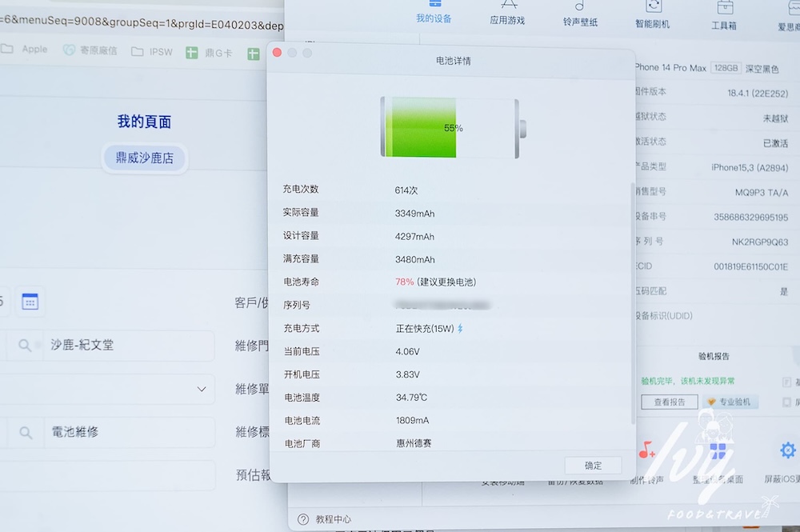Click the search icon beside 沙鹿-紀文堂
Viewport: 800px width, 532px height.
point(25,346)
